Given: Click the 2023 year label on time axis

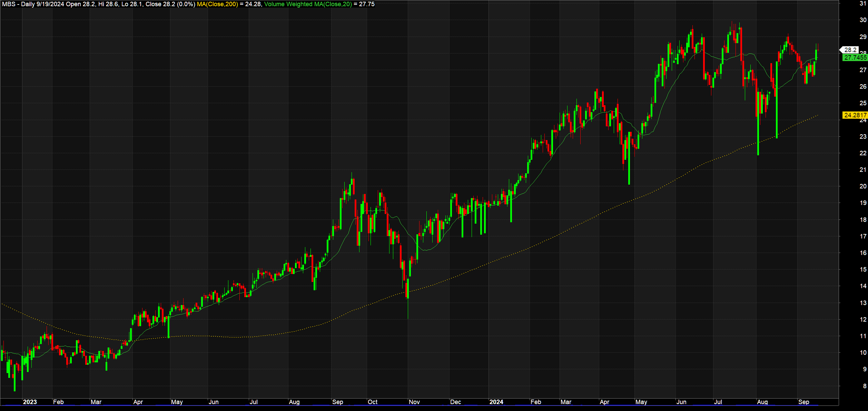Looking at the screenshot, I should click(x=30, y=402).
